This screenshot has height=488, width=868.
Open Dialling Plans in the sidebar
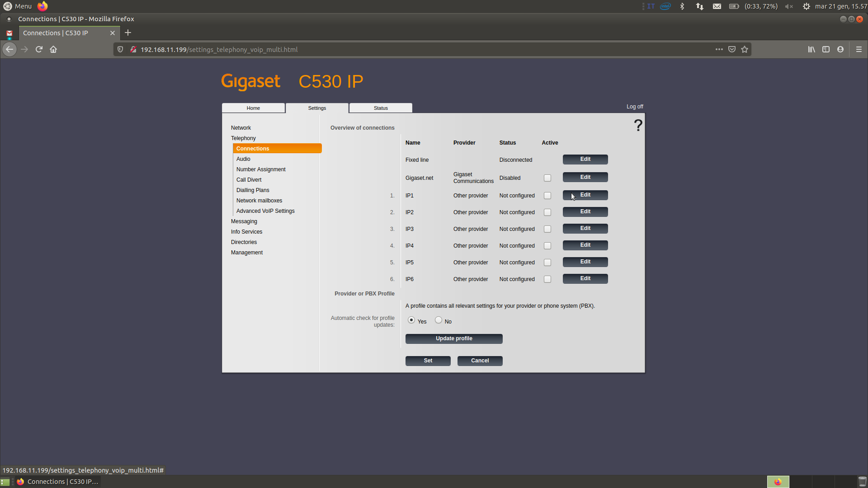pyautogui.click(x=253, y=190)
